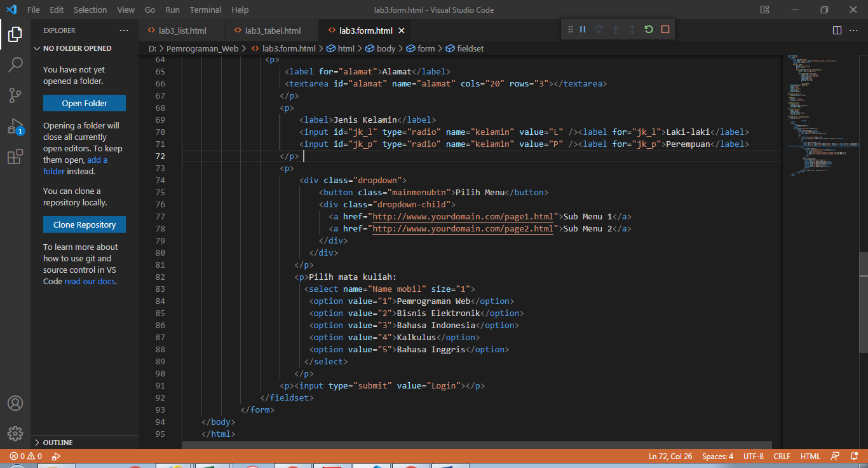Switch to lab3_list.html tab
Viewport: 868px width, 468px height.
click(x=182, y=31)
